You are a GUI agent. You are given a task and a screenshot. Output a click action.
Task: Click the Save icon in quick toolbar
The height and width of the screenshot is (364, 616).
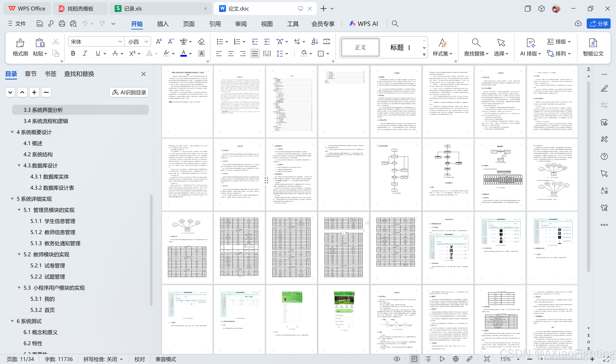click(40, 24)
